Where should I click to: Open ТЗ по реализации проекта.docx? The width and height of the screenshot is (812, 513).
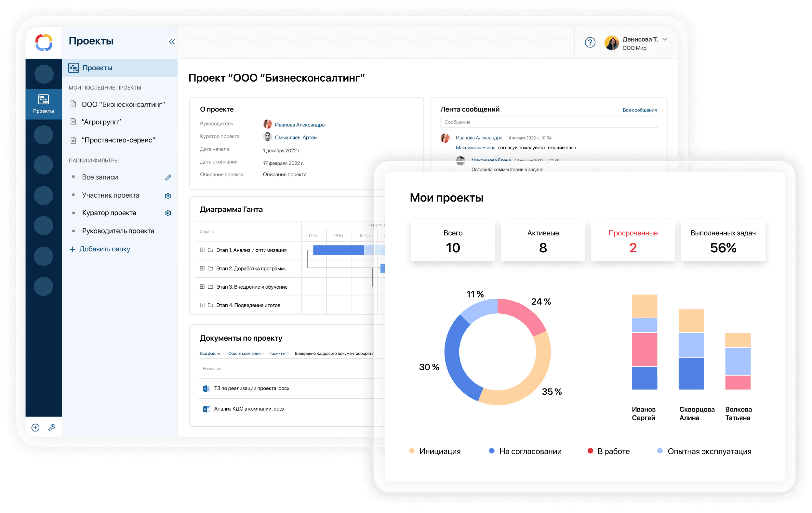pyautogui.click(x=252, y=388)
